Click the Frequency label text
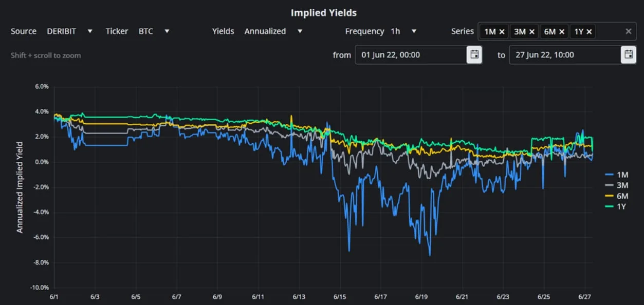The width and height of the screenshot is (644, 305). [364, 31]
